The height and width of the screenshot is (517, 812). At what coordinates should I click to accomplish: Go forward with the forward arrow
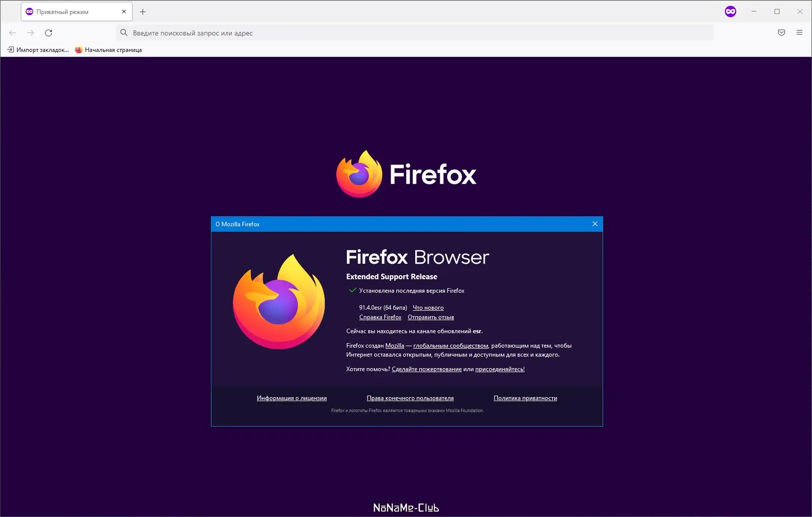[x=30, y=33]
